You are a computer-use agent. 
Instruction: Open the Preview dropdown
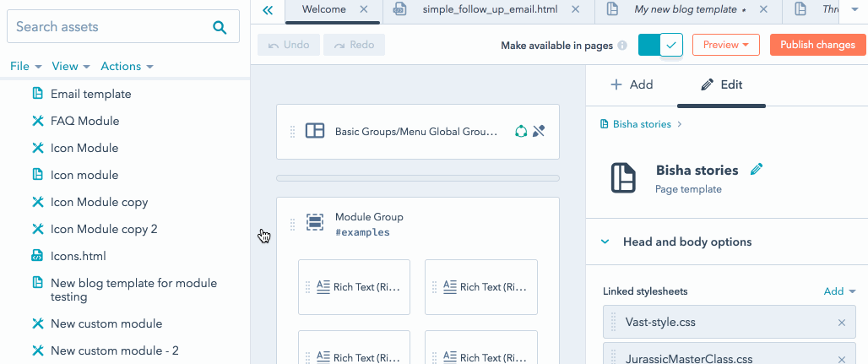pos(726,45)
